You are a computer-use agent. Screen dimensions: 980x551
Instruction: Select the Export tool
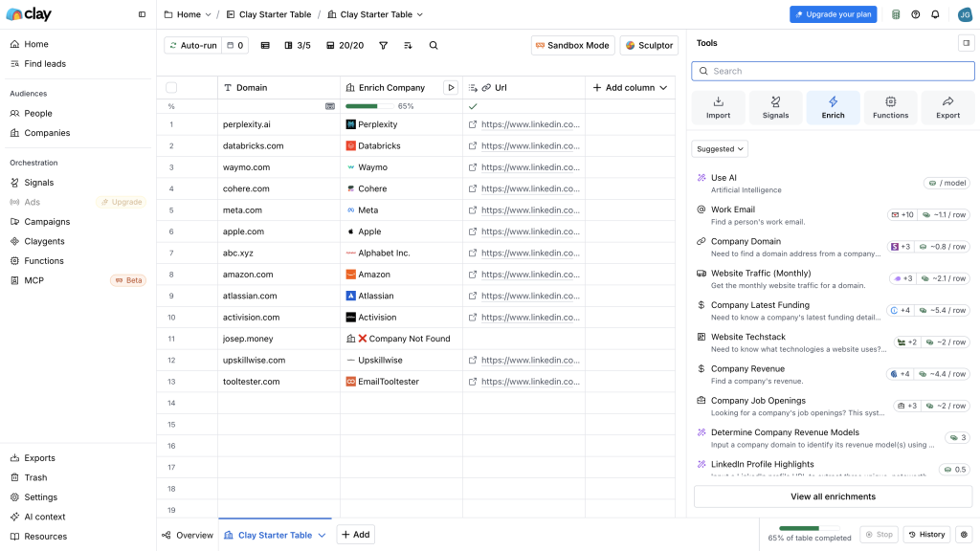(x=948, y=107)
